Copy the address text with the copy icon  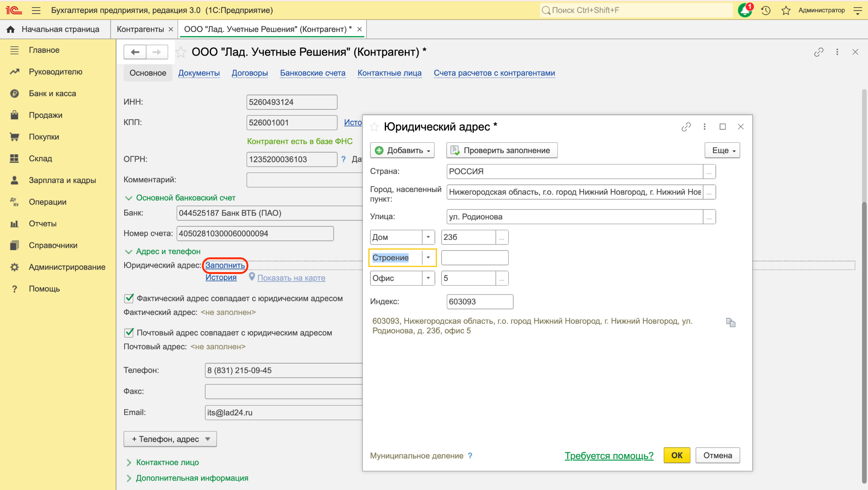[731, 323]
